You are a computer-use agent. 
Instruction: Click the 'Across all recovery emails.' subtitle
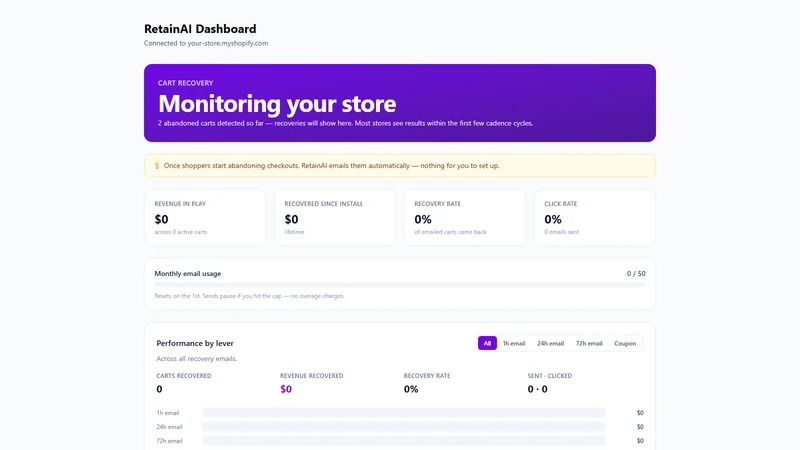click(x=196, y=359)
